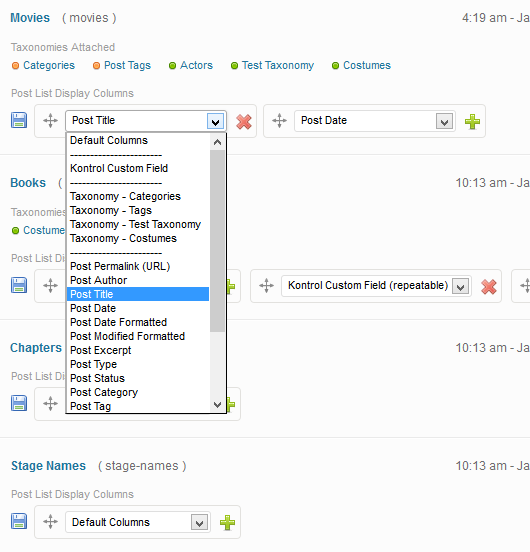Click the save disk icon for Books columns
Screen dimensions: 530x552
point(19,285)
